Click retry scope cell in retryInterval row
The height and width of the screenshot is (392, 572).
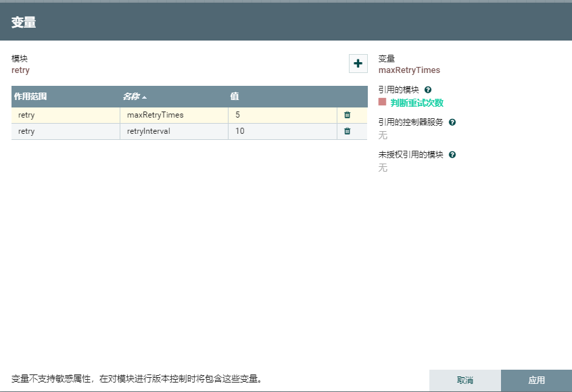click(x=65, y=131)
